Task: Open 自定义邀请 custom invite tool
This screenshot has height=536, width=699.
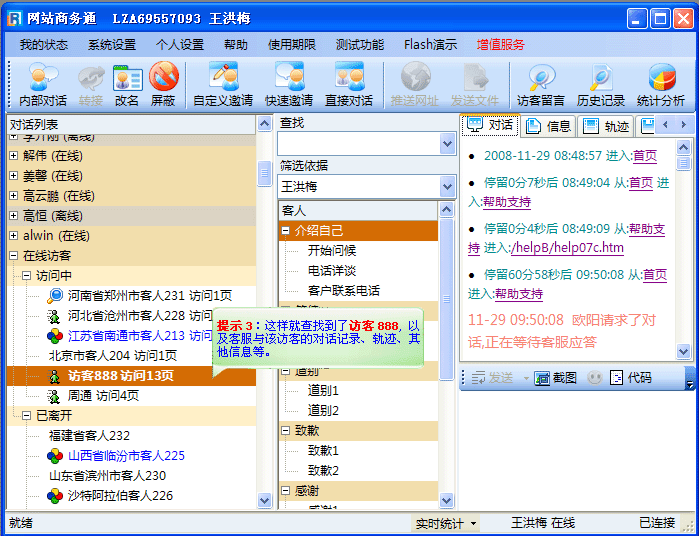Action: click(x=223, y=84)
